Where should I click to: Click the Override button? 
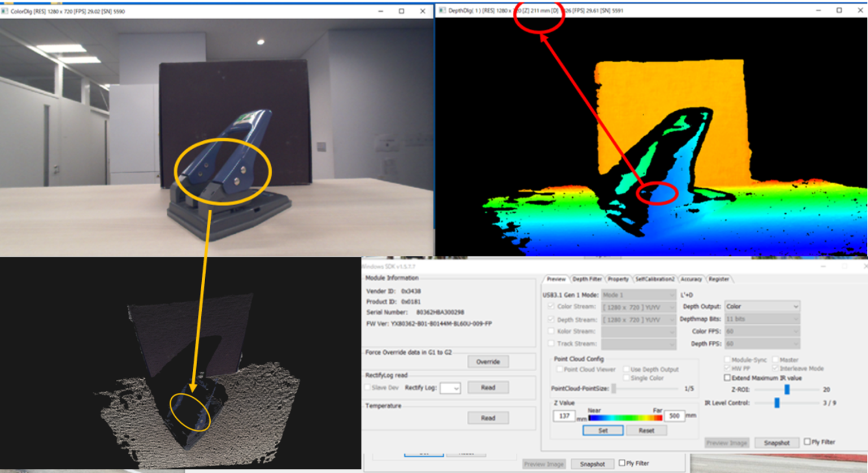click(488, 362)
